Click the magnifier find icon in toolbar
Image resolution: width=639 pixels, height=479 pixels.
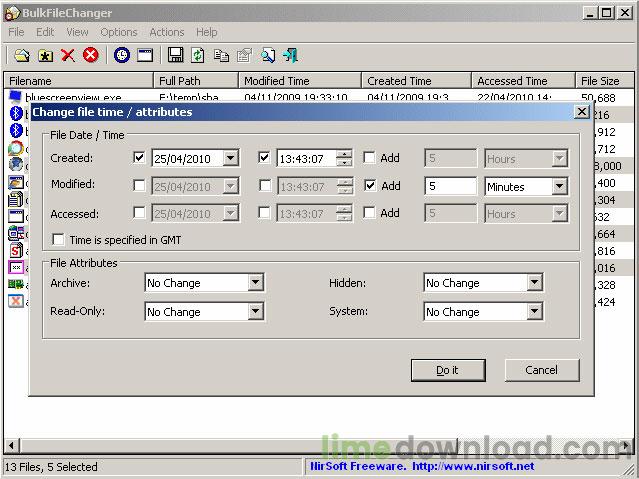pyautogui.click(x=267, y=55)
